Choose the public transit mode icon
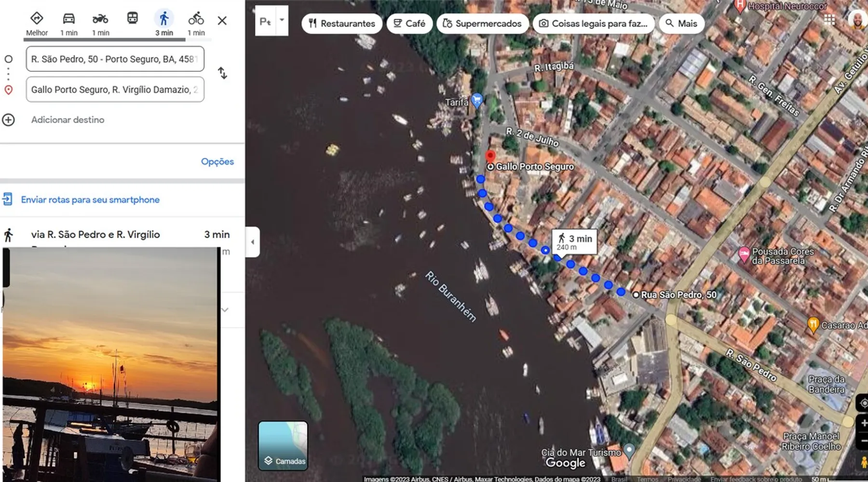The height and width of the screenshot is (482, 868). pyautogui.click(x=132, y=19)
